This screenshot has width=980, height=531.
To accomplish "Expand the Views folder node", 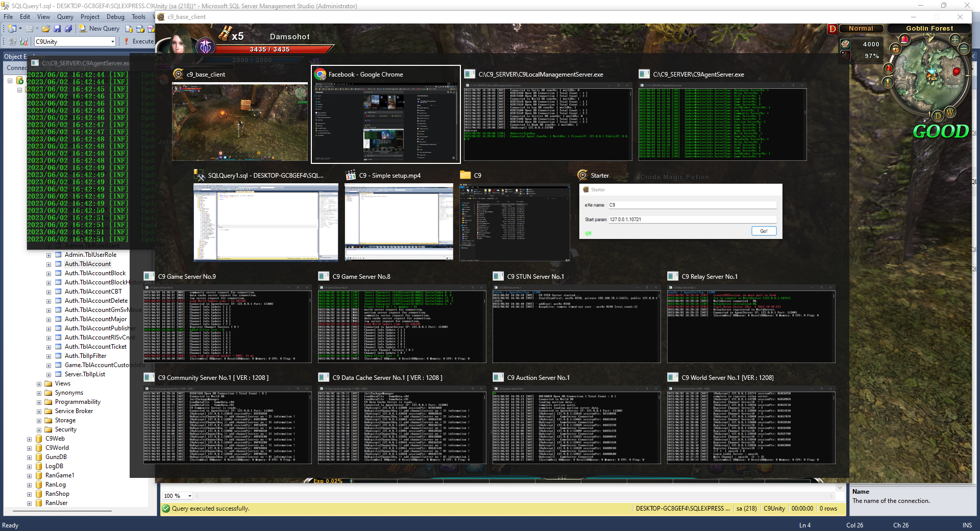I will [39, 384].
